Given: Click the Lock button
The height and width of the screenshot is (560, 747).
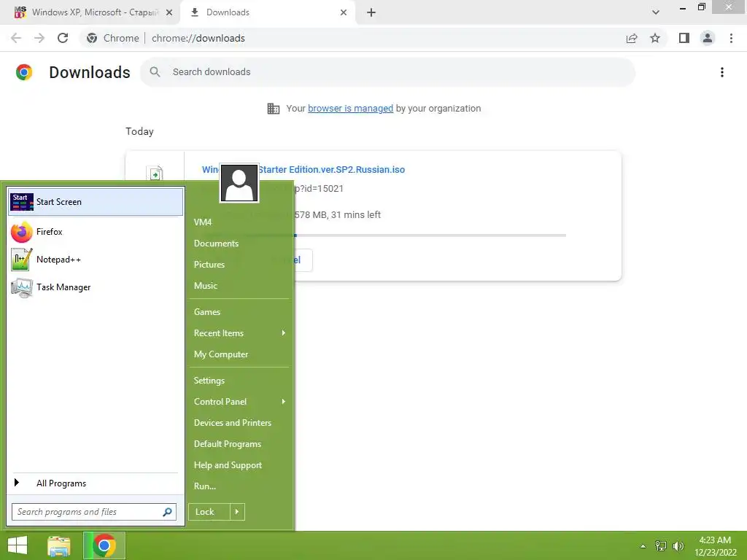Looking at the screenshot, I should point(209,512).
